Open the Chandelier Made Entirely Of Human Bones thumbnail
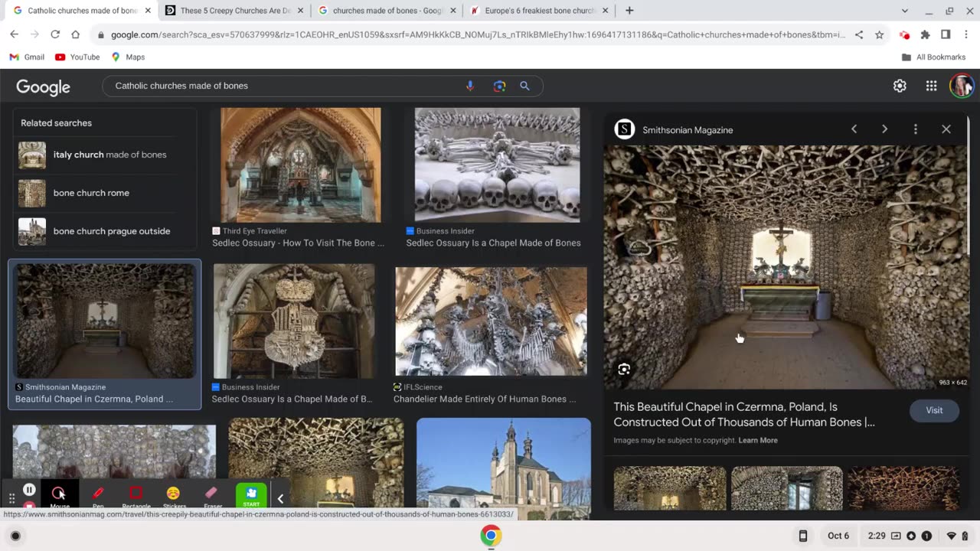980x551 pixels. point(491,321)
